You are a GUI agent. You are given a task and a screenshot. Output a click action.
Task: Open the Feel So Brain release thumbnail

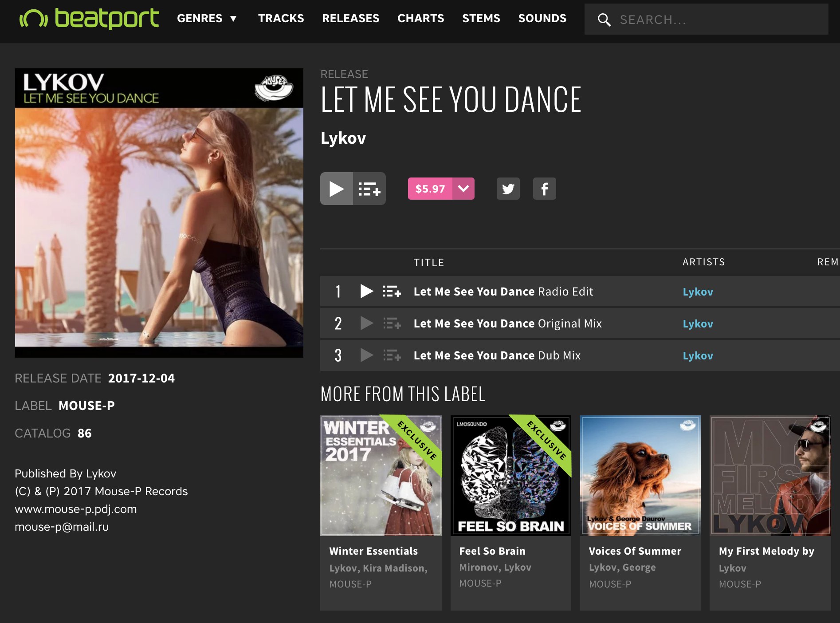pos(510,475)
